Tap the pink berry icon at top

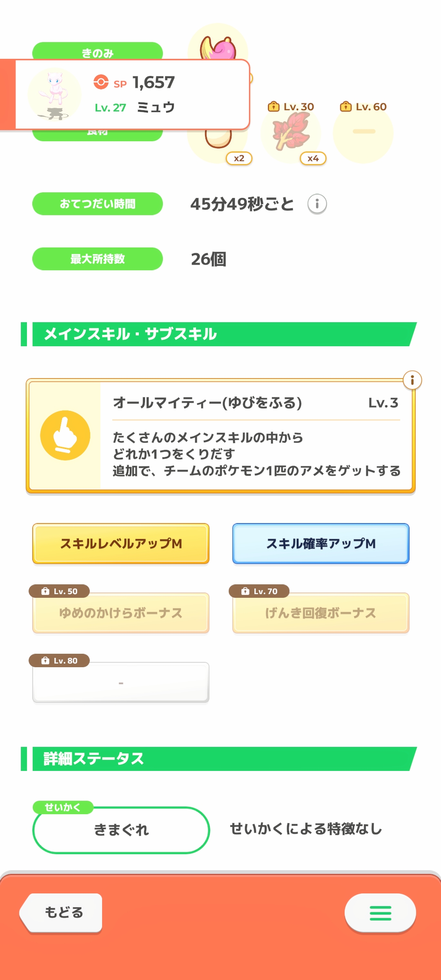pyautogui.click(x=218, y=46)
